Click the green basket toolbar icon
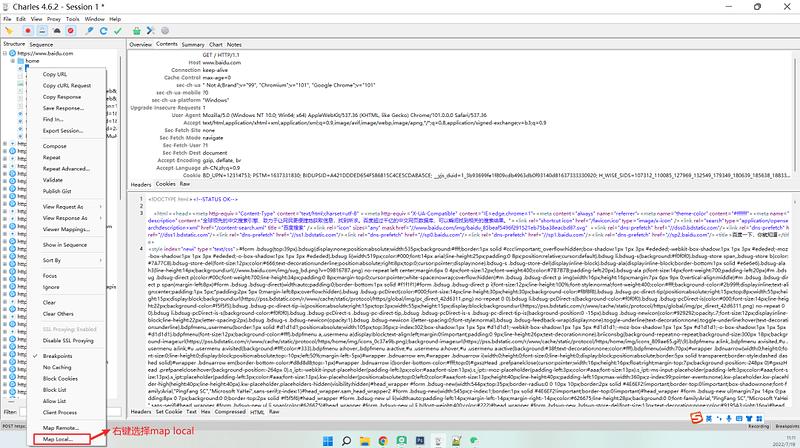 point(136,31)
